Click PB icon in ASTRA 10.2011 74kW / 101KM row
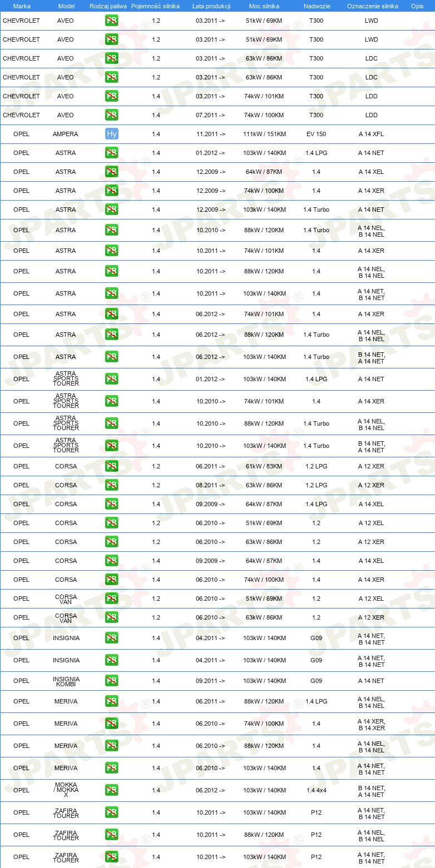The height and width of the screenshot is (868, 435). 112,251
